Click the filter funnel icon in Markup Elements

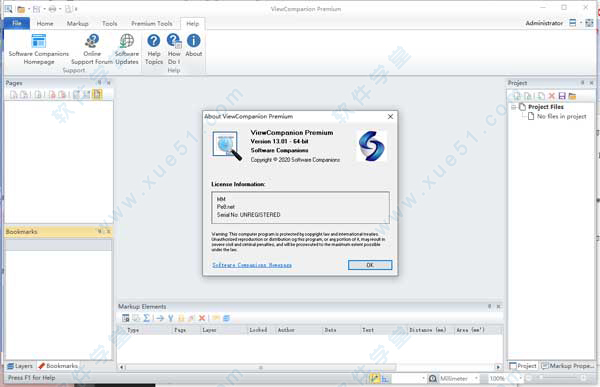click(x=171, y=318)
